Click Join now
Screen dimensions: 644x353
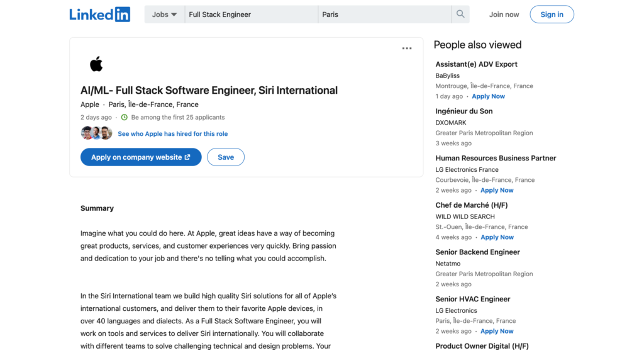pos(504,14)
